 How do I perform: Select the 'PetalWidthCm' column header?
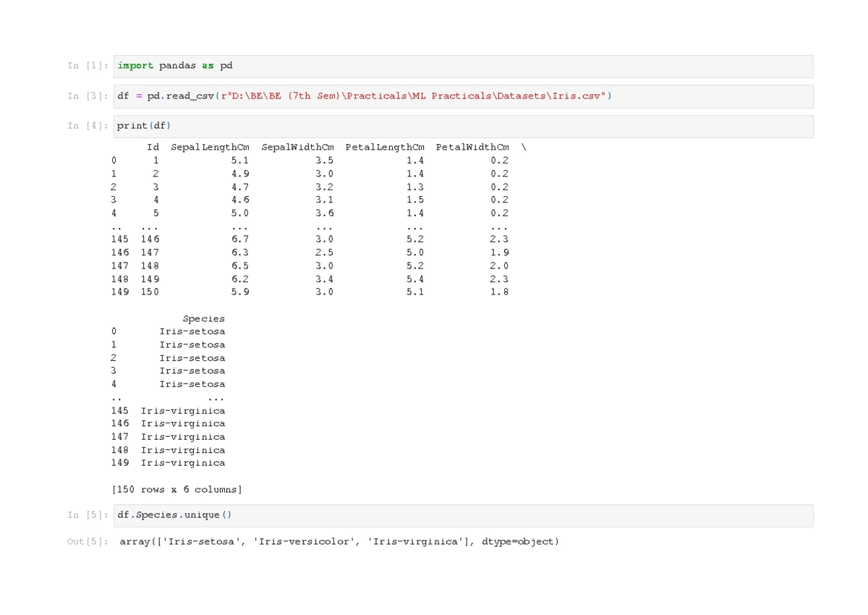(472, 148)
